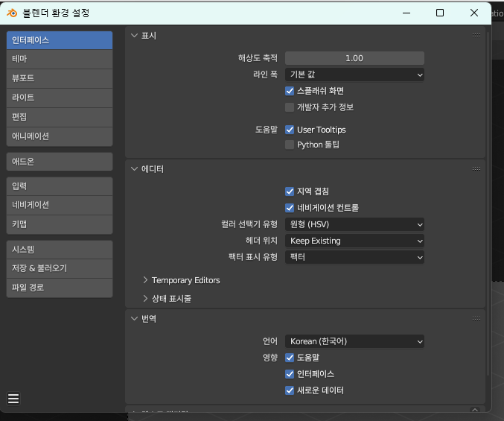Toggle the 지역 겹침 checkbox
This screenshot has height=421, width=504.
290,191
